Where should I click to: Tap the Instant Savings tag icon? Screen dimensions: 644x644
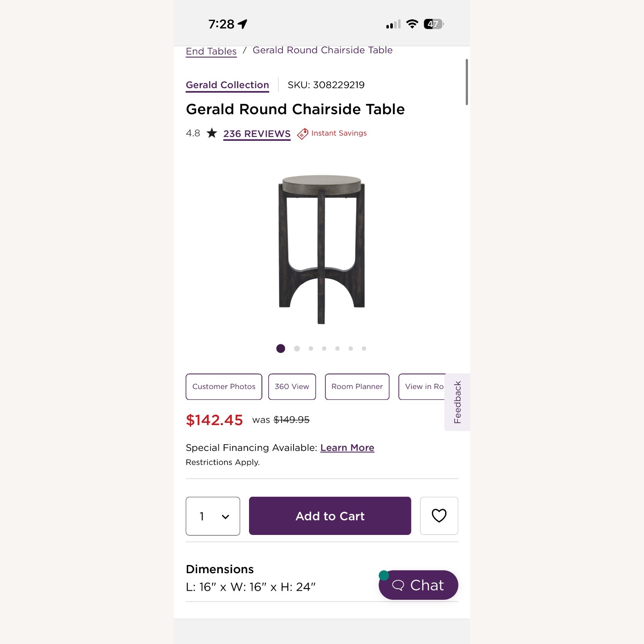tap(303, 134)
